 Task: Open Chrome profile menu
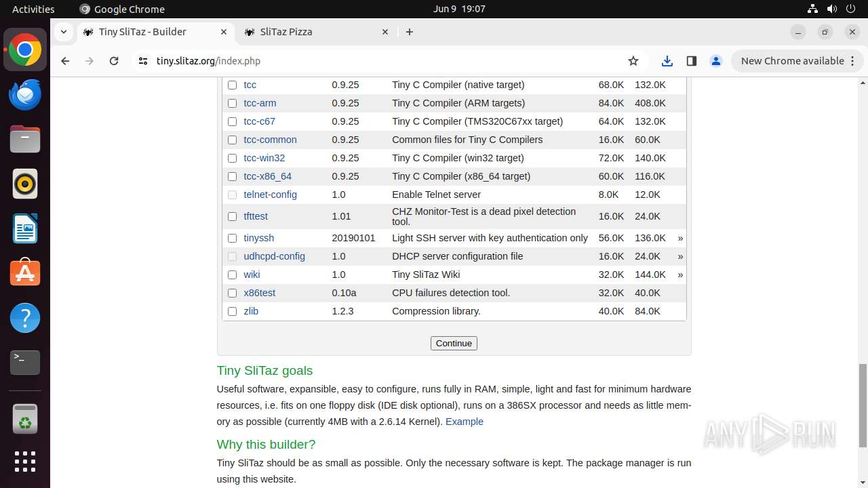[716, 61]
